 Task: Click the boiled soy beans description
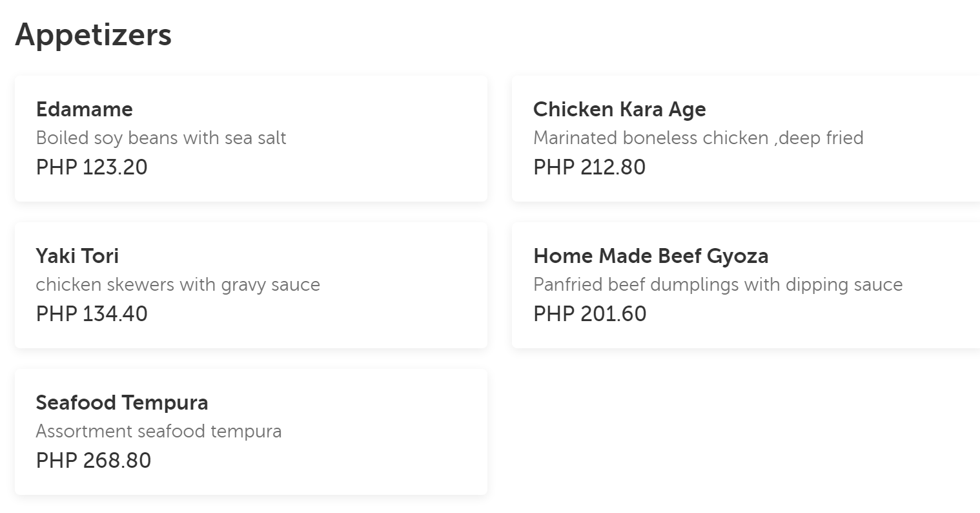(161, 138)
